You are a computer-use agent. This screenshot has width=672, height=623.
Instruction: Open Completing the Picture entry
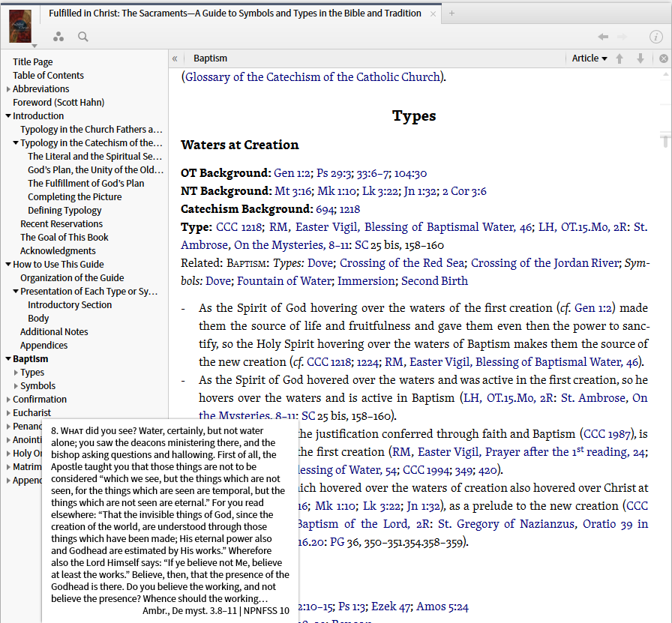[75, 196]
